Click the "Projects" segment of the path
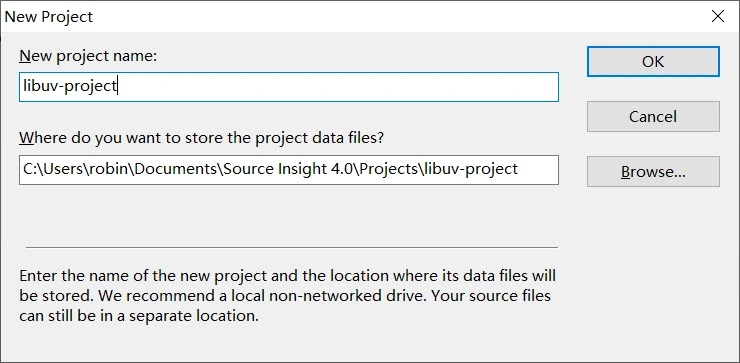The height and width of the screenshot is (363, 740). 388,169
